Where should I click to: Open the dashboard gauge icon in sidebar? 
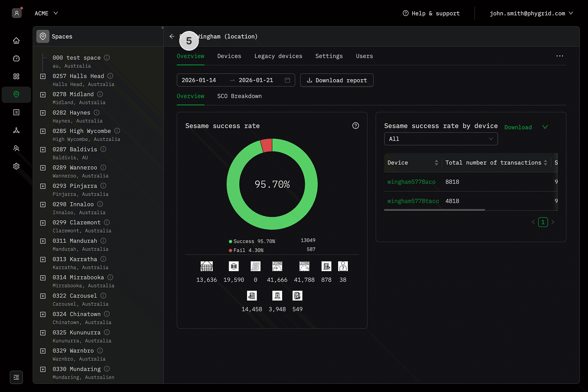(16, 58)
